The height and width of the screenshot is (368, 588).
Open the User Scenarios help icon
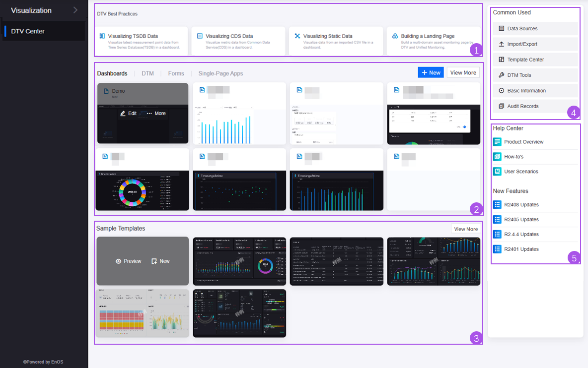pos(497,172)
